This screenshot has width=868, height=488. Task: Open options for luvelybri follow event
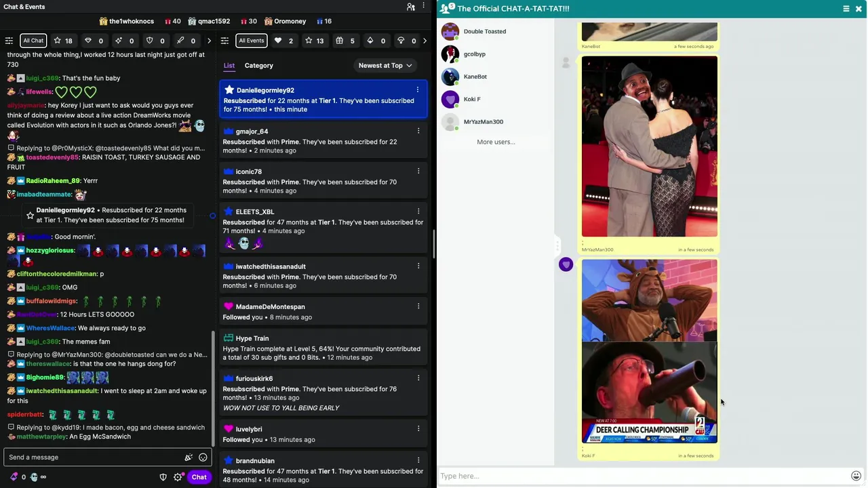pyautogui.click(x=418, y=429)
